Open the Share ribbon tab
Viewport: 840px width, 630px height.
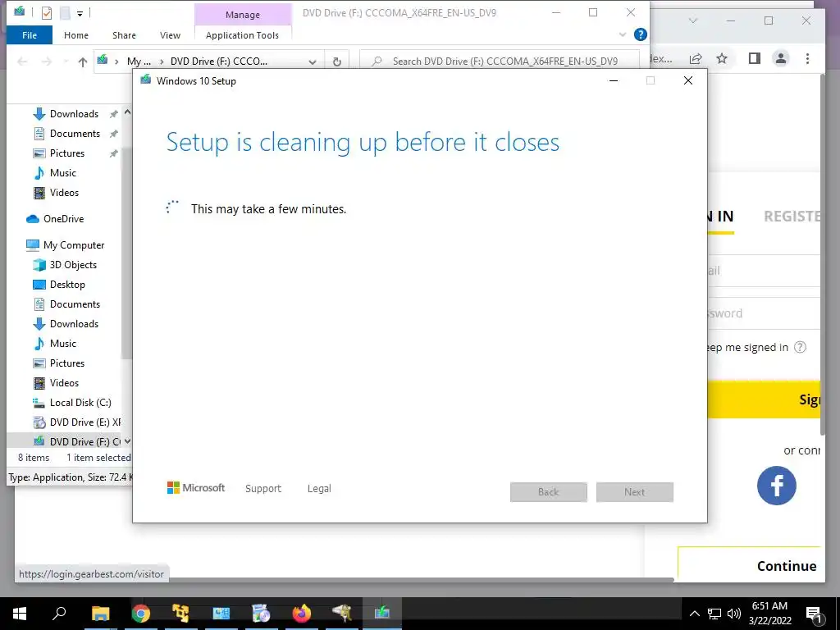point(124,35)
